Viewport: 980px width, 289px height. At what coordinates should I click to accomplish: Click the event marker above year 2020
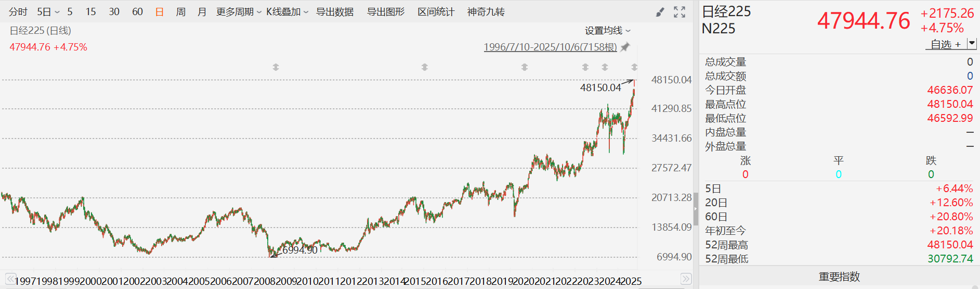tap(525, 67)
